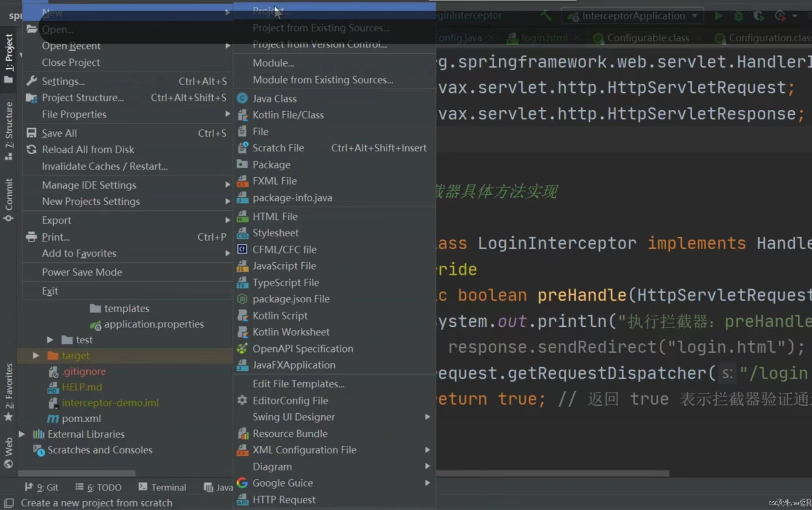The width and height of the screenshot is (812, 510).
Task: Select the Resource Bundle icon
Action: [x=242, y=433]
